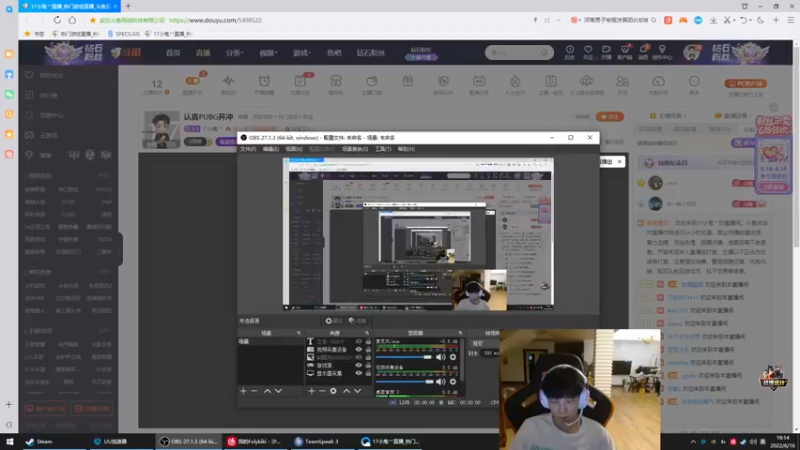Image resolution: width=800 pixels, height=450 pixels.
Task: Go to Douyu 首页 link
Action: pos(173,53)
